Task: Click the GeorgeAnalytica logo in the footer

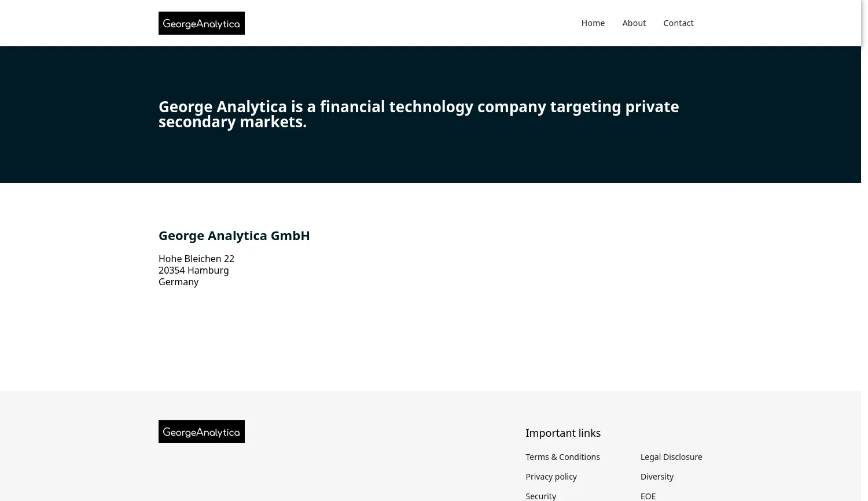Action: click(x=201, y=432)
